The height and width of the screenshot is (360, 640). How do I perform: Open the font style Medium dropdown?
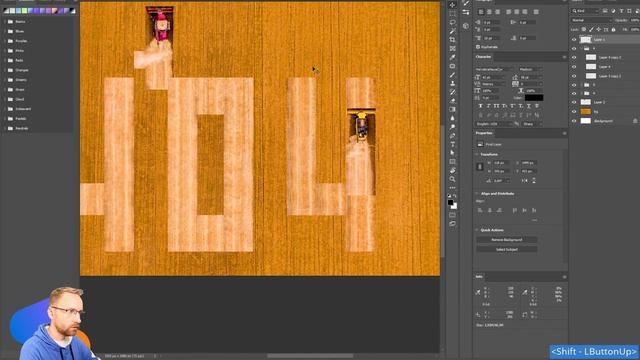(530, 69)
